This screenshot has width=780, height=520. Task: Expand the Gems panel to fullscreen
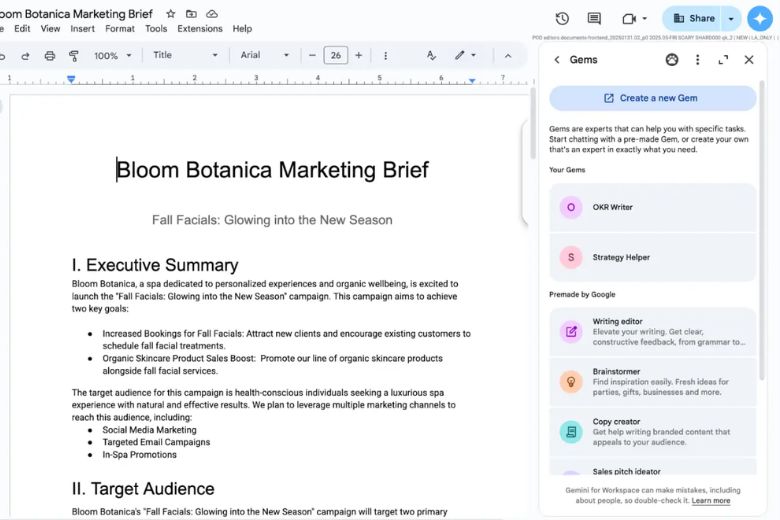[x=723, y=60]
